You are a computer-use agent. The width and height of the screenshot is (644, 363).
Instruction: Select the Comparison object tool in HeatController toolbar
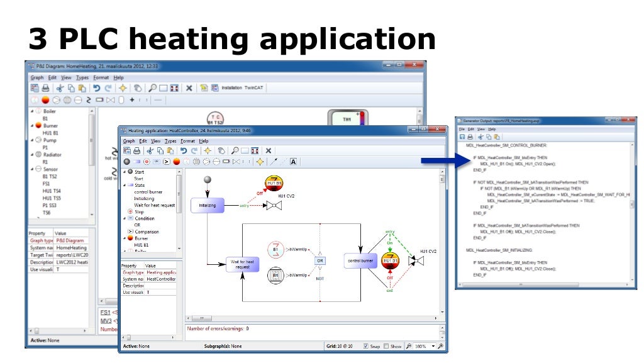tap(167, 162)
